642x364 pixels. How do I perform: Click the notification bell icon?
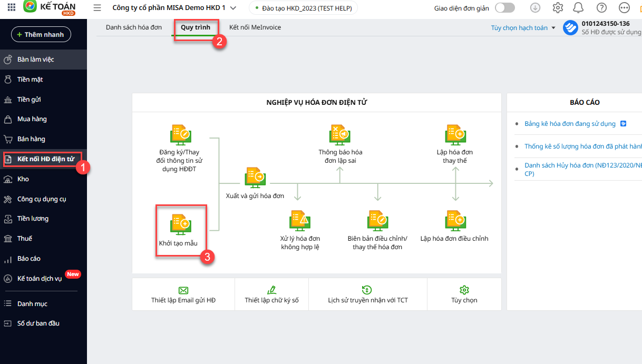(578, 8)
